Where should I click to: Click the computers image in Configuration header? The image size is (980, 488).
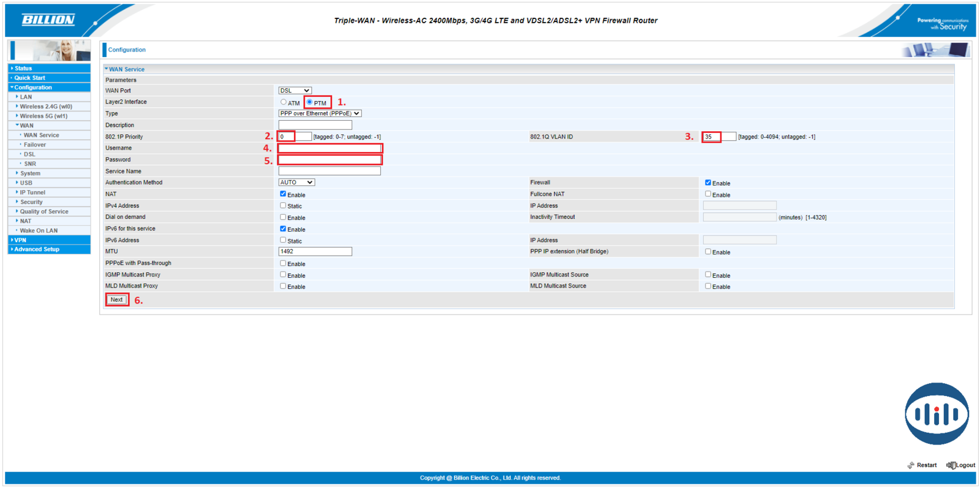pyautogui.click(x=935, y=50)
